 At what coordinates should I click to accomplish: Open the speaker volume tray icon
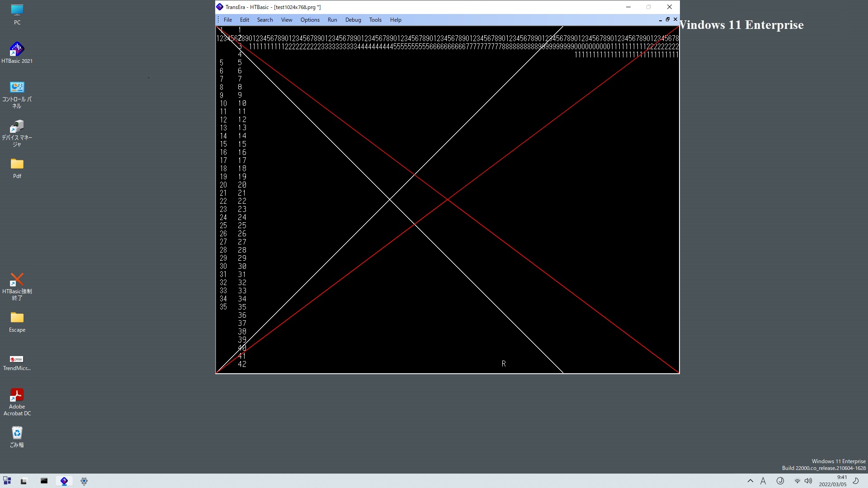[808, 481]
